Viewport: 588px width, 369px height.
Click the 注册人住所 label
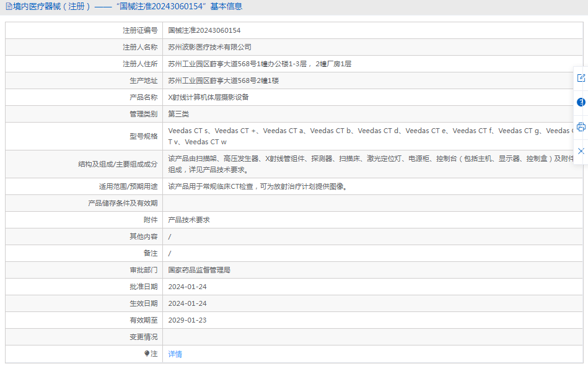click(140, 64)
